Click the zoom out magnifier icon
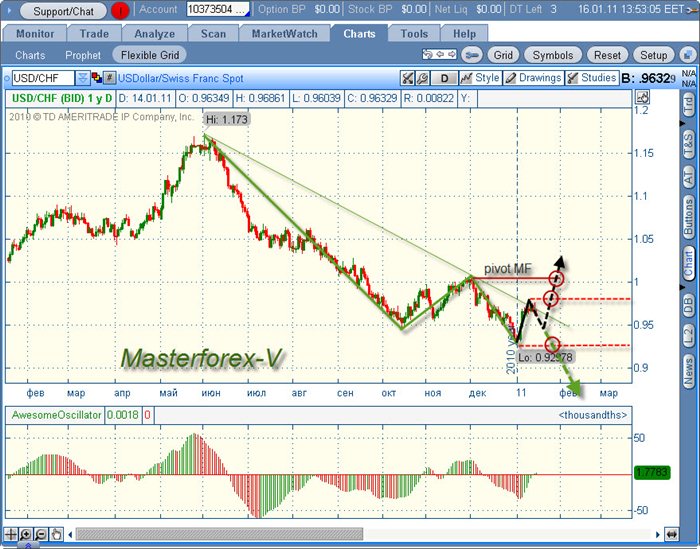Viewport: 700px width, 549px height. point(41,534)
